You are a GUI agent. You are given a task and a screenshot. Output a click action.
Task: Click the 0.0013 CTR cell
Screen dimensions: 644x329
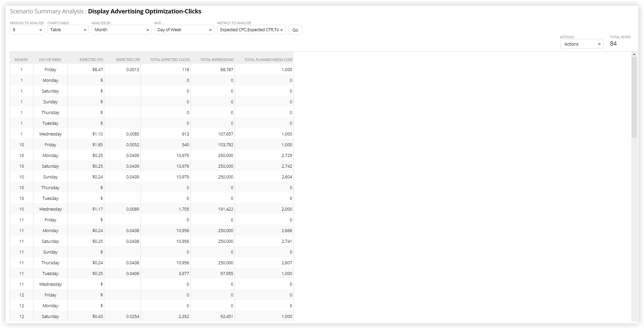click(x=122, y=70)
